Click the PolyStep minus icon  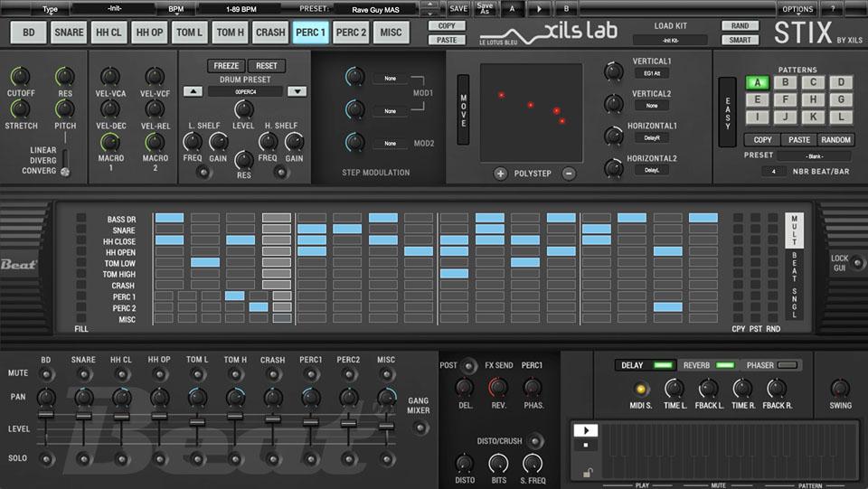click(569, 174)
